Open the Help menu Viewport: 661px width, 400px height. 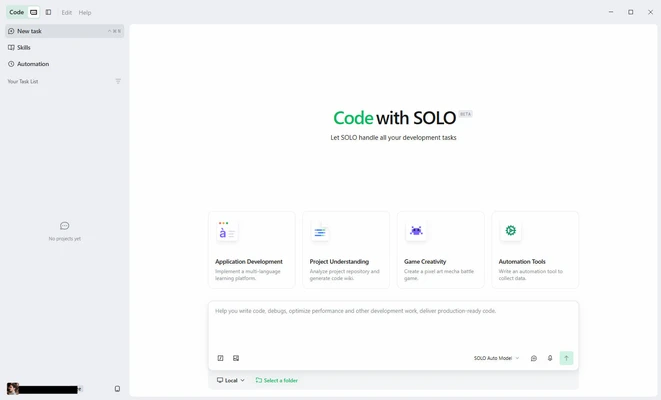click(x=85, y=13)
